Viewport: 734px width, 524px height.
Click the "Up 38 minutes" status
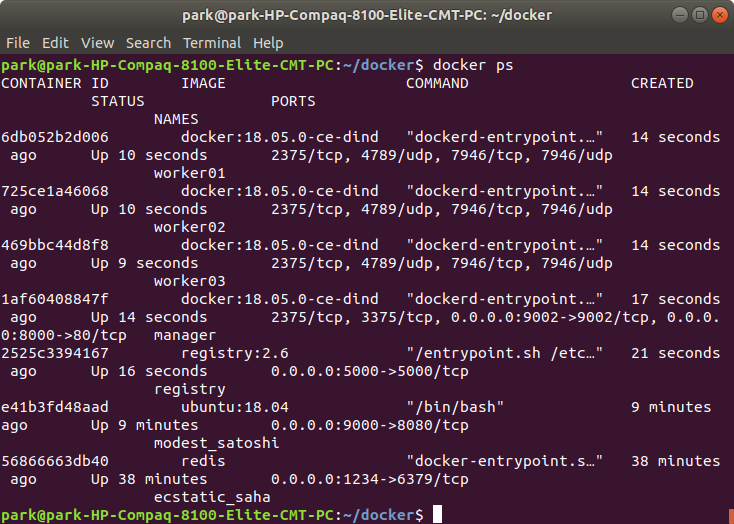click(149, 479)
